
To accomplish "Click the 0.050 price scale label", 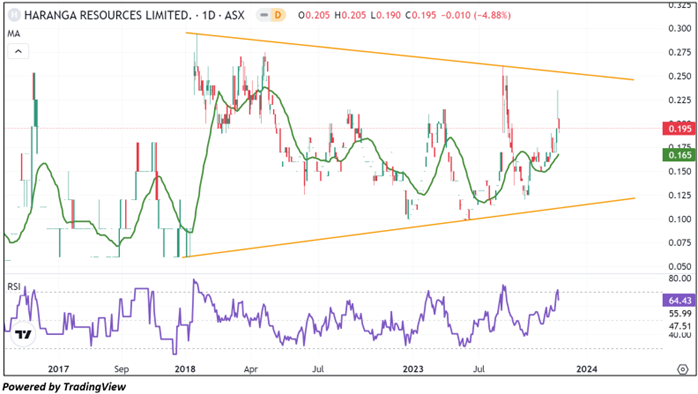I will point(680,267).
